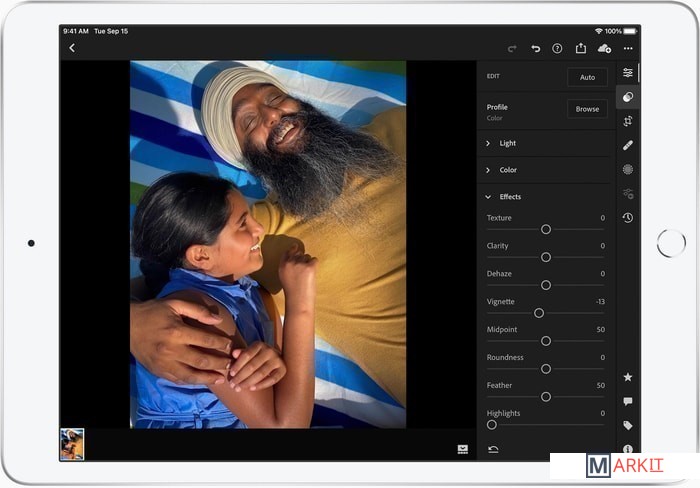Click the Browse profile button
Viewport: 700px width, 488px height.
coord(587,109)
